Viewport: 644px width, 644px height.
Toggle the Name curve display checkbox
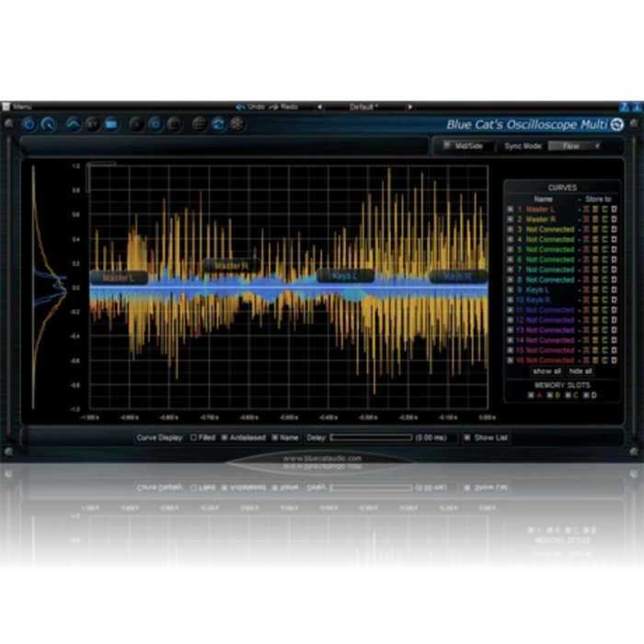pos(275,438)
